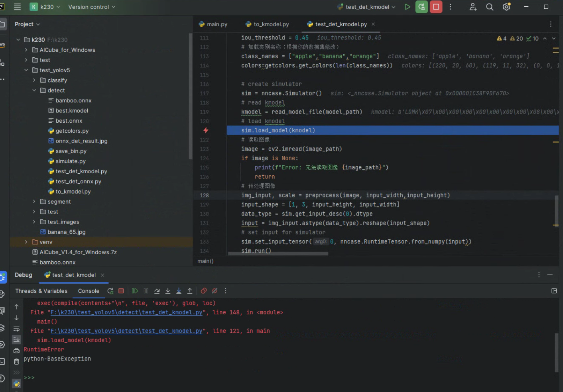Toggle scroll-to-end in console sidebar

coord(16,339)
